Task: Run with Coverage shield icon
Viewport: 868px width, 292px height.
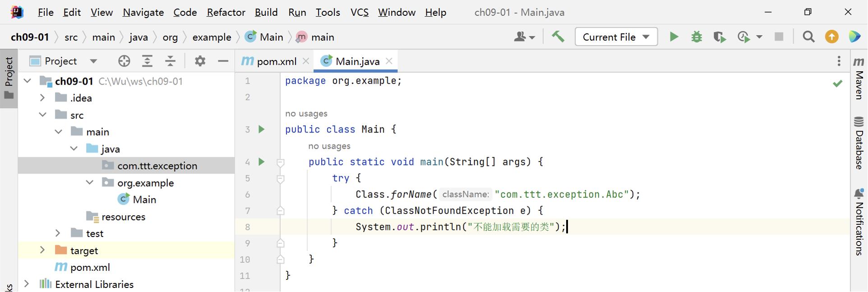Action: [x=720, y=37]
